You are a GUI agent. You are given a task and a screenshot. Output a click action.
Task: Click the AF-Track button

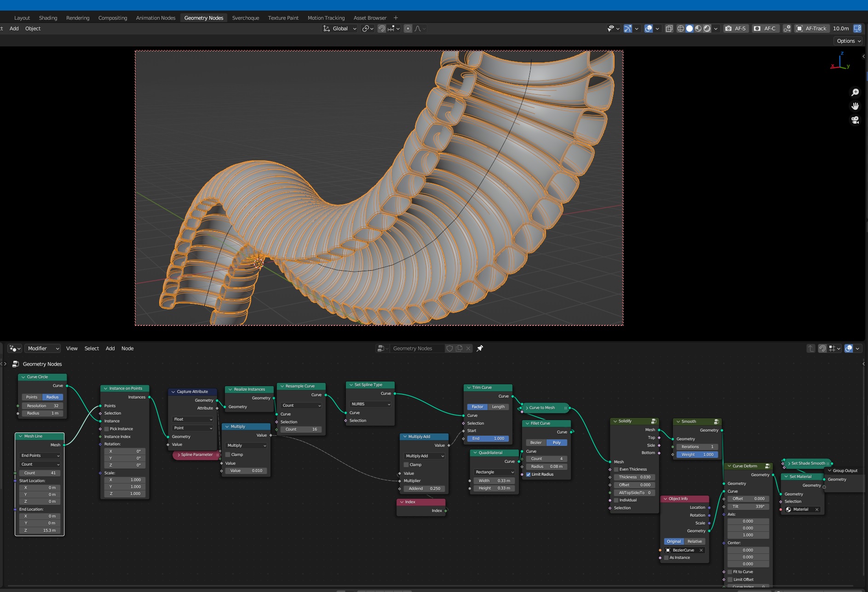click(811, 28)
